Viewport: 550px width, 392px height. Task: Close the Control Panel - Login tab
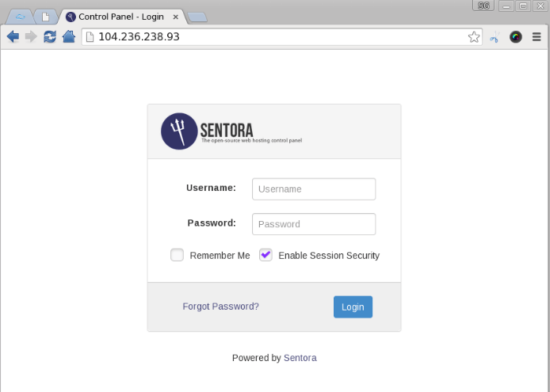[176, 17]
